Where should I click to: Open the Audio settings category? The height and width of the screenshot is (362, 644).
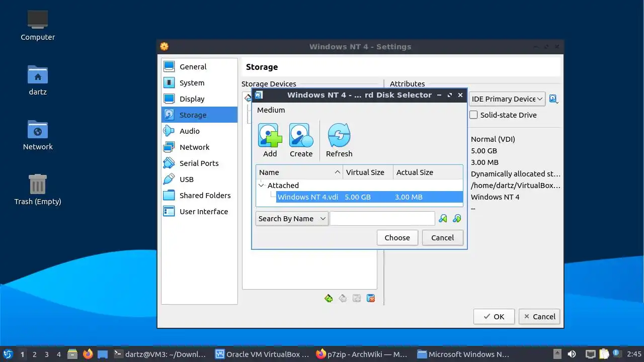tap(199, 131)
